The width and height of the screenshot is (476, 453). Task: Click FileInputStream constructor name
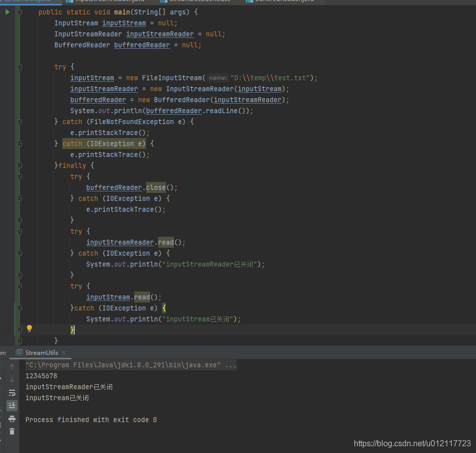[172, 78]
